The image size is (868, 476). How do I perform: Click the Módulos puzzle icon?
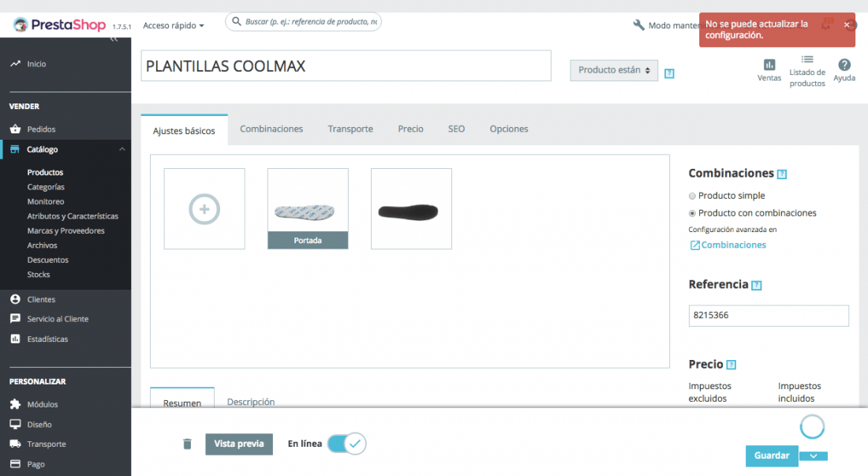click(x=15, y=404)
